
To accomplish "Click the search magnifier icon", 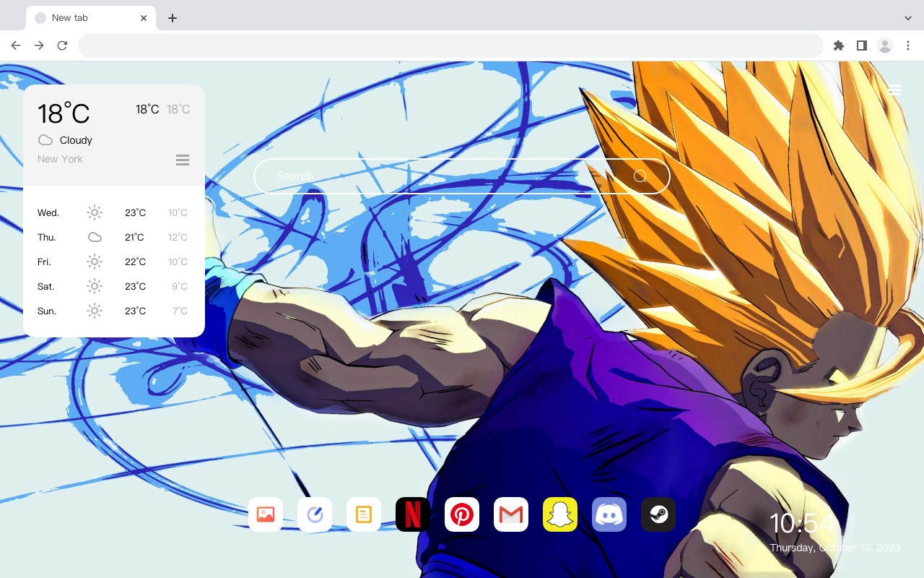I will click(x=640, y=176).
